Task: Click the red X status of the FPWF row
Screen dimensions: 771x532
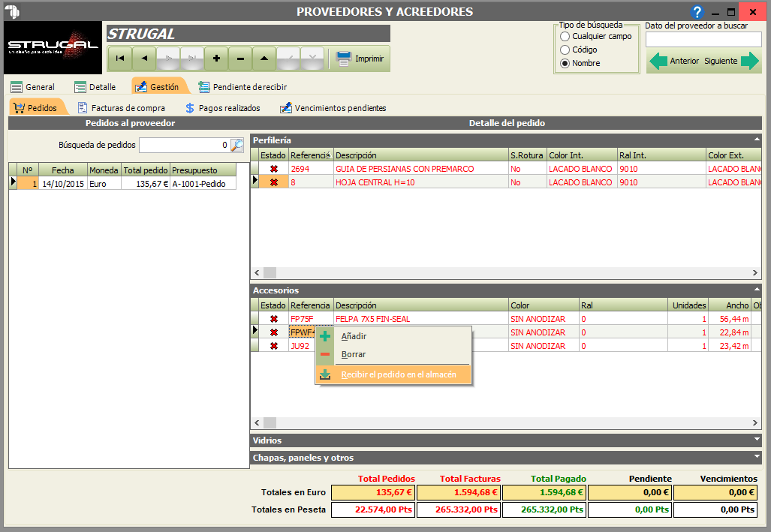Action: pos(274,332)
